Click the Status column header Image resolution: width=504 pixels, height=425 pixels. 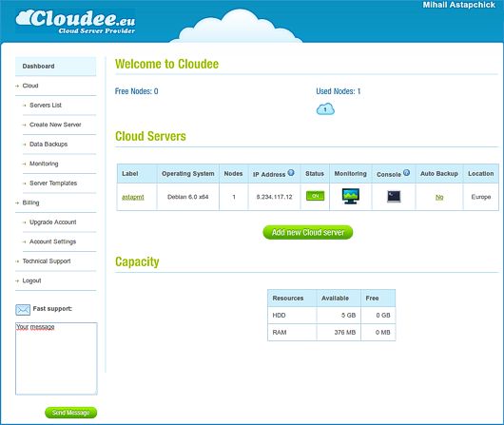[315, 174]
